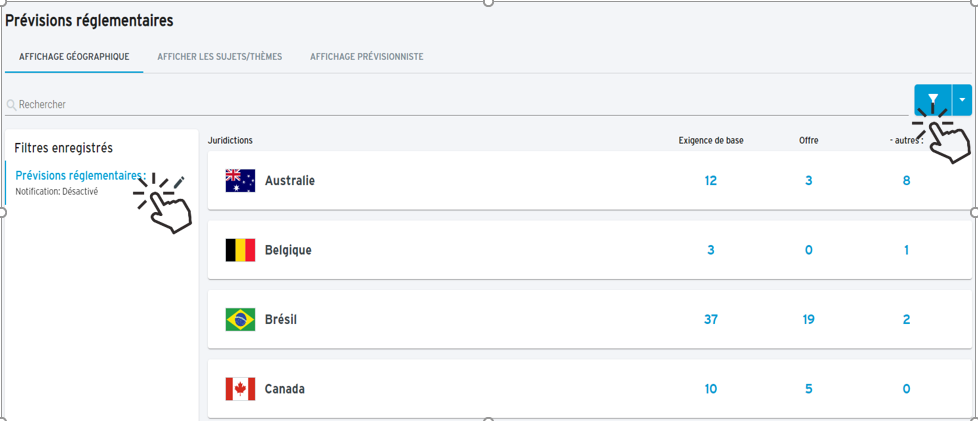
Task: Sort by Juridictions column header
Action: (x=230, y=141)
